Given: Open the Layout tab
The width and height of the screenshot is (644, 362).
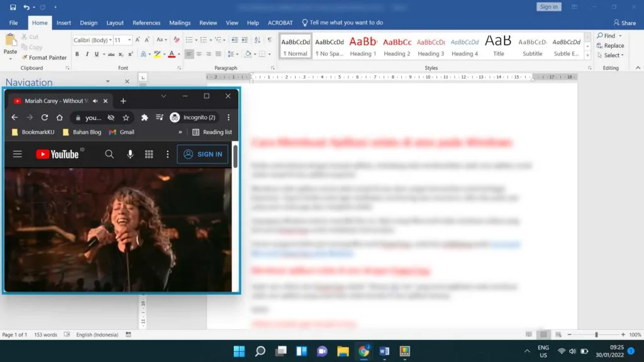Looking at the screenshot, I should [x=115, y=23].
